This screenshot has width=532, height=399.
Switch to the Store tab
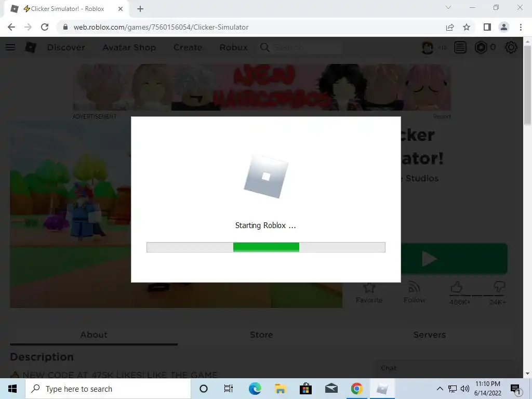(261, 335)
